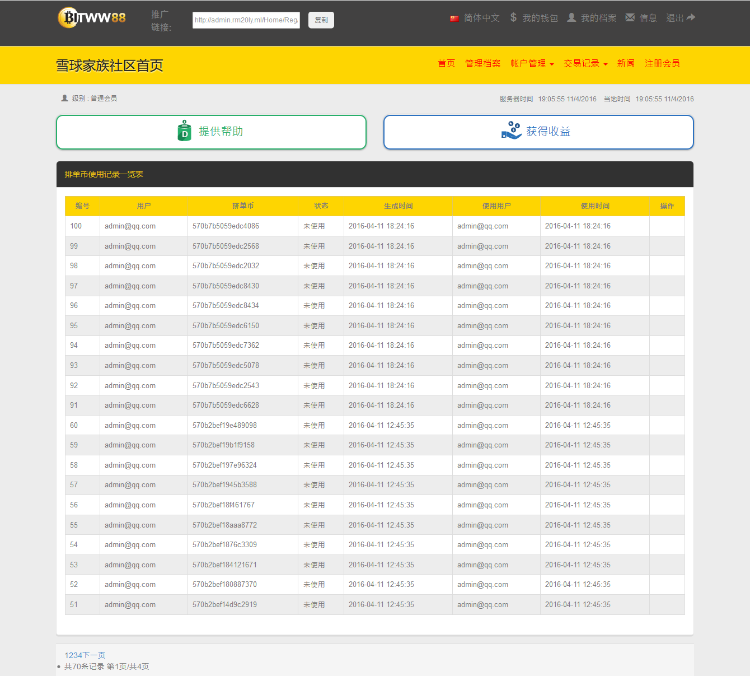
Task: Click the copy button beside promotion link
Action: (321, 20)
